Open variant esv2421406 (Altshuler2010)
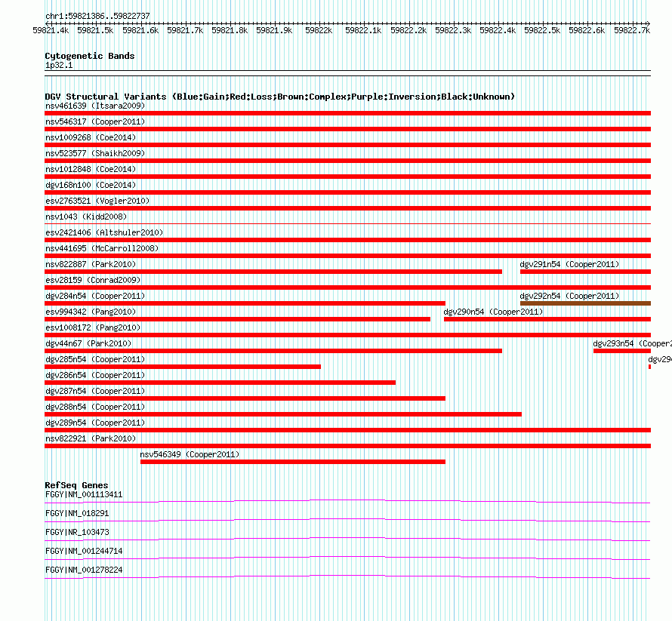The width and height of the screenshot is (672, 621). [104, 232]
